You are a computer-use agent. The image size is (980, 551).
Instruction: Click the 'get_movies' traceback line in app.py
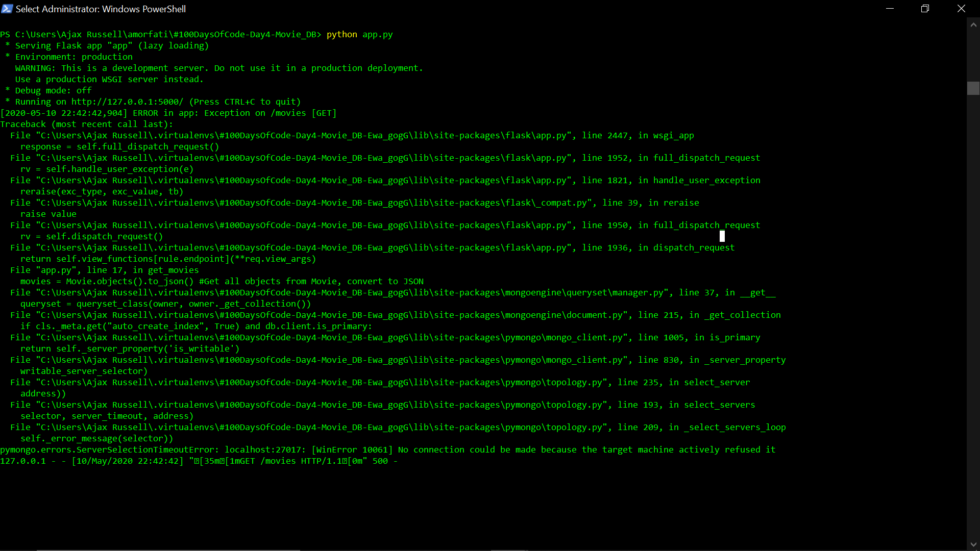102,270
